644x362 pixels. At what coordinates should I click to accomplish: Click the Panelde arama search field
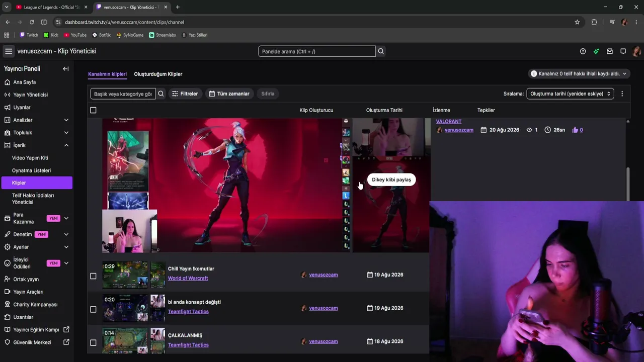pos(317,51)
